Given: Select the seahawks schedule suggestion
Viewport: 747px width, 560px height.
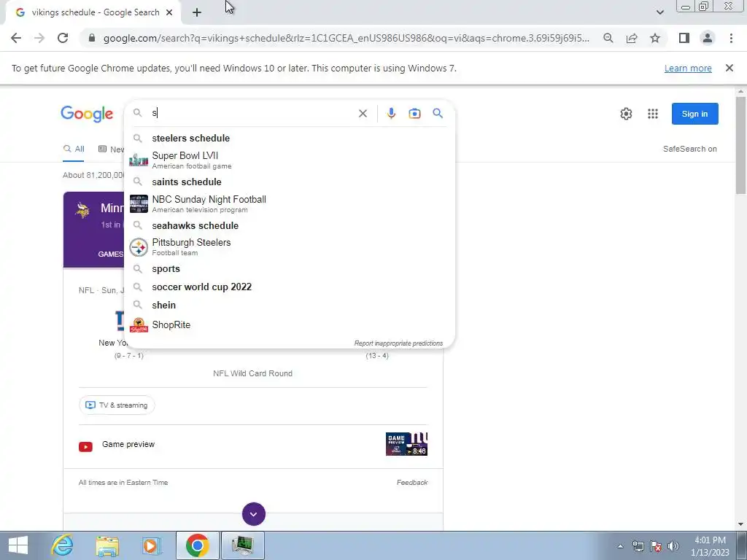Looking at the screenshot, I should pyautogui.click(x=289, y=226).
